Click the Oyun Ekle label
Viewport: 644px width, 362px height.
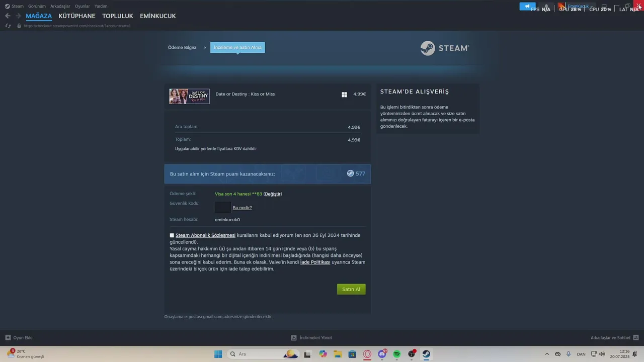point(23,338)
